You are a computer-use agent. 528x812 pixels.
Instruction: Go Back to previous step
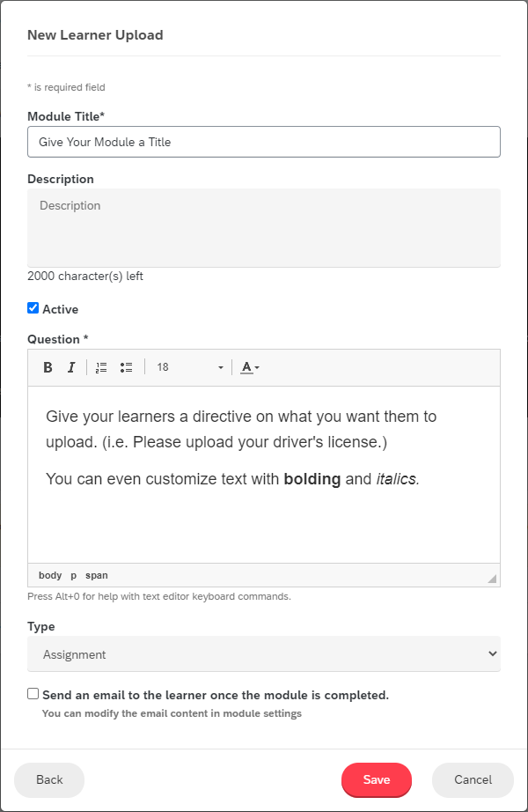pos(49,780)
